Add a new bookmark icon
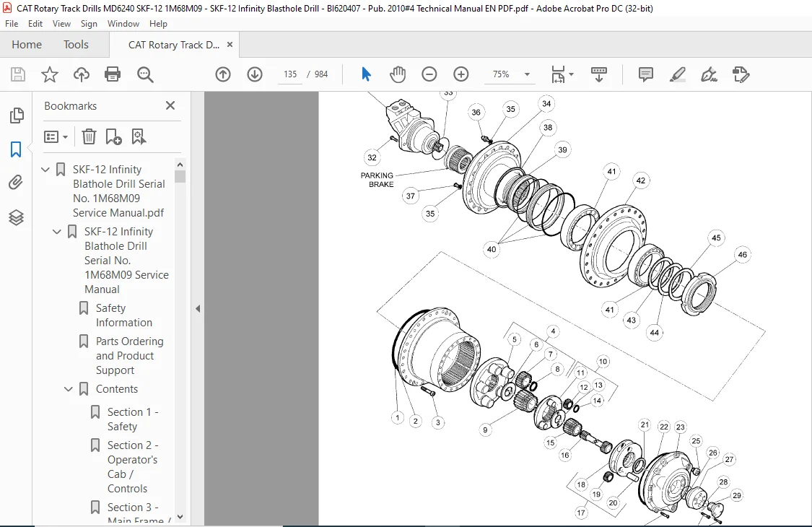812x527 pixels. tap(113, 136)
